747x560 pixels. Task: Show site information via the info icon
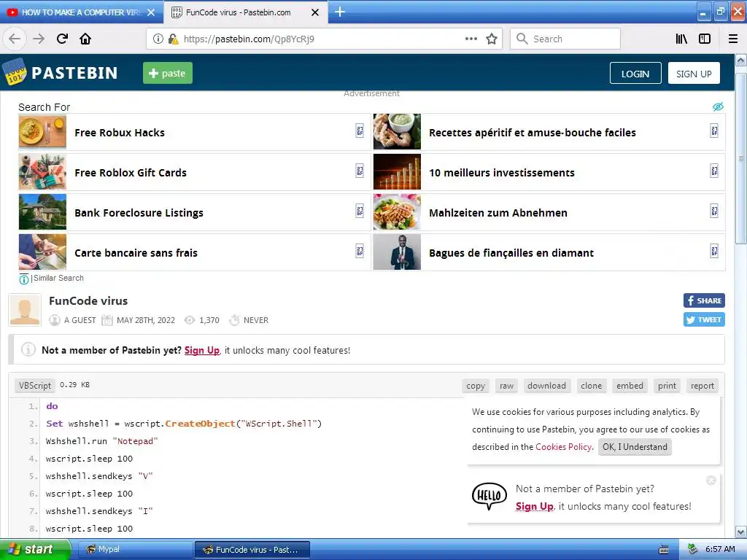click(158, 39)
